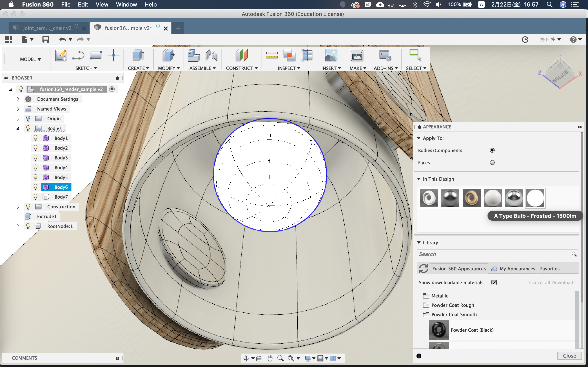Select the Faces radio button

pos(492,163)
